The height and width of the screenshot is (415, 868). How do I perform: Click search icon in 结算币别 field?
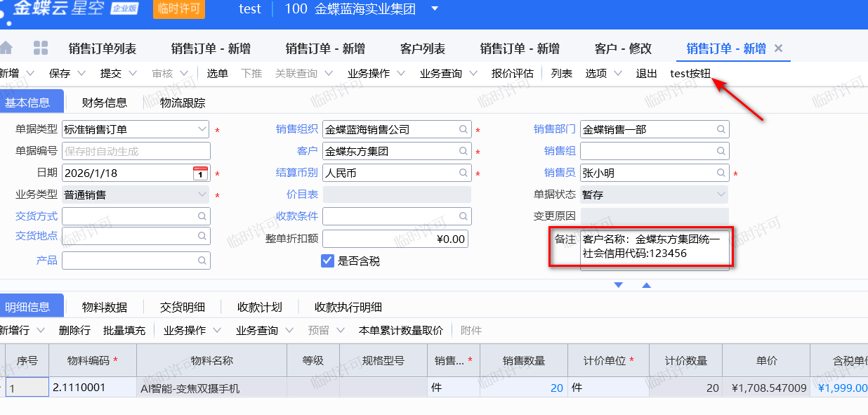pyautogui.click(x=463, y=173)
